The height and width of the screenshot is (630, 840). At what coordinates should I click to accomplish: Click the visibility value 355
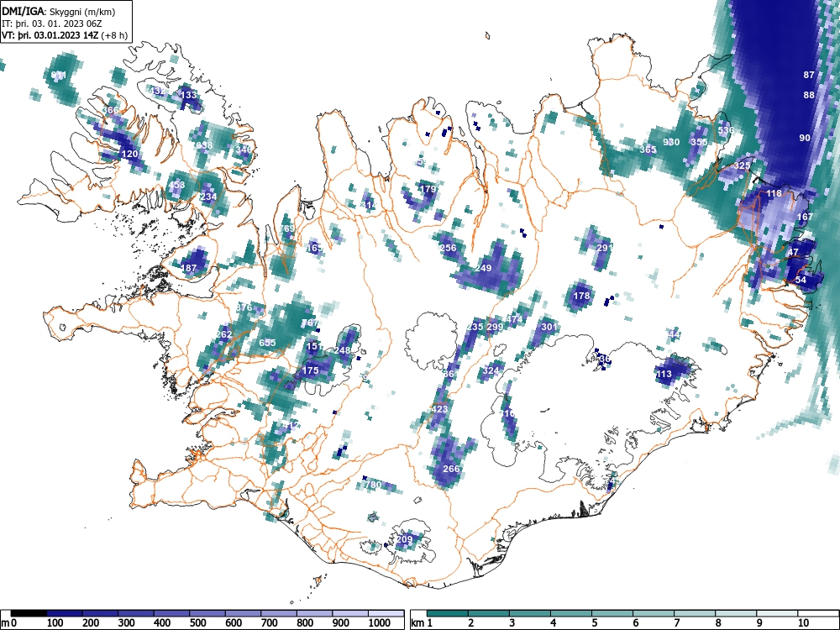[x=699, y=142]
